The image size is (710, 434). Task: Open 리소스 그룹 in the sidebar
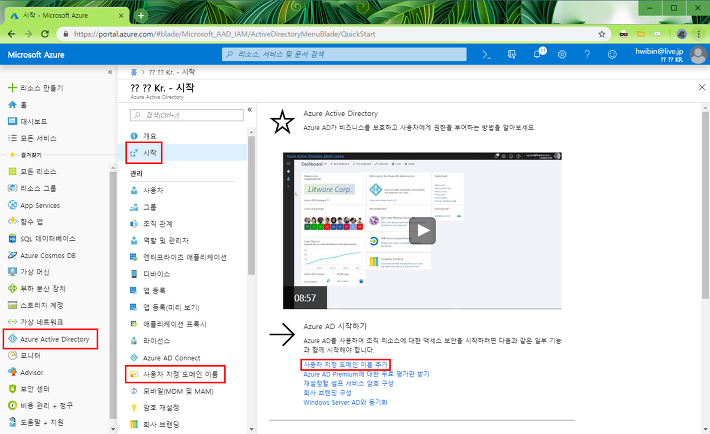(33, 188)
